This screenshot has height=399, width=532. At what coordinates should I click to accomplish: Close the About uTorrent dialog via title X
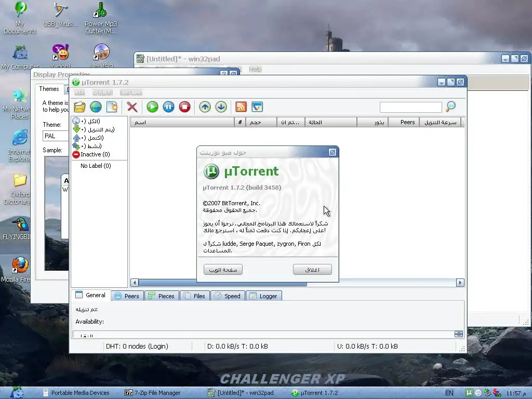(332, 152)
